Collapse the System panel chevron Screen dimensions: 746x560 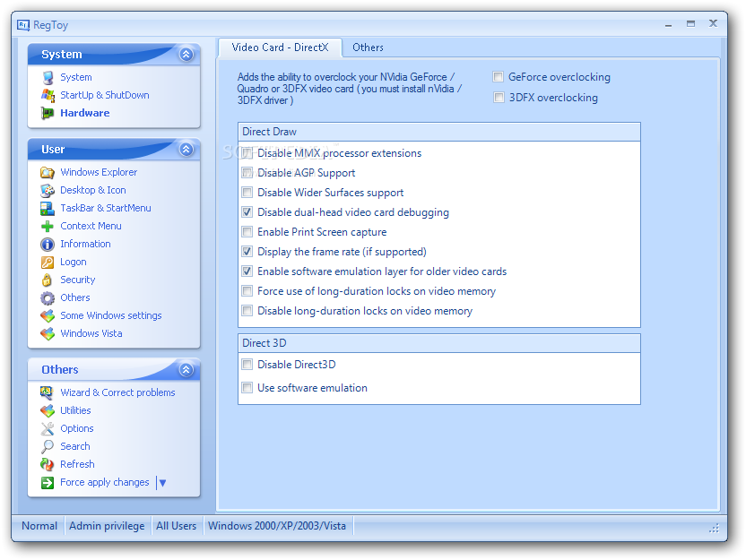tap(186, 55)
